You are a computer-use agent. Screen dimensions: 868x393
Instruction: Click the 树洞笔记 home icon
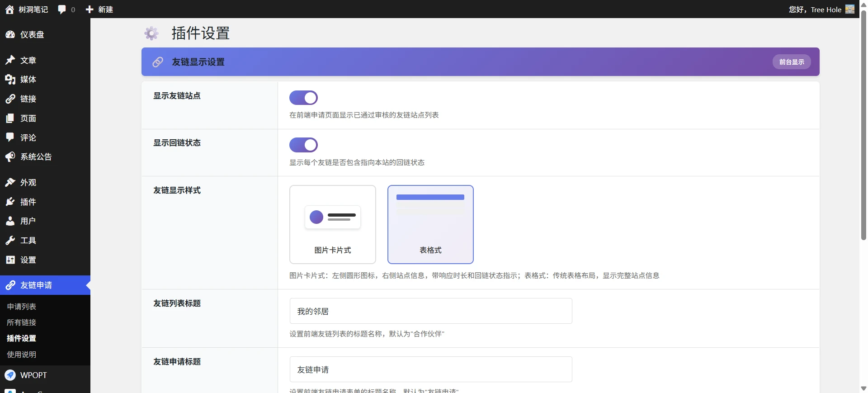[x=9, y=9]
